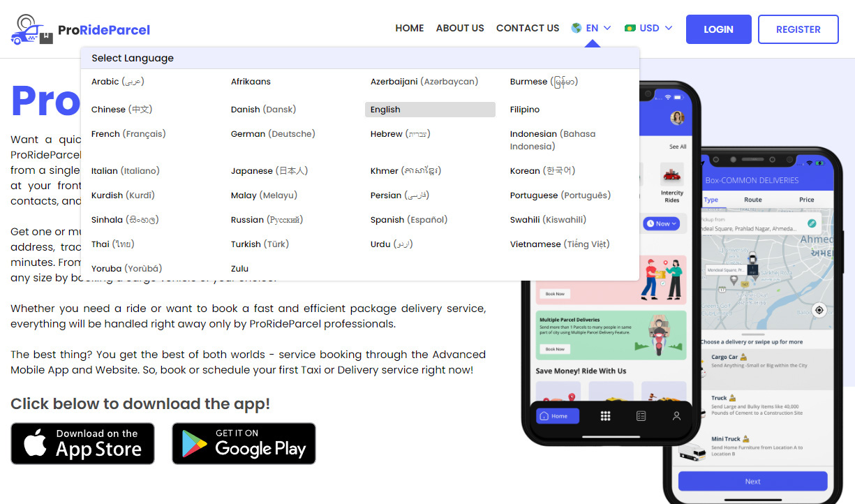Choose Russian language option
855x504 pixels.
tap(267, 220)
